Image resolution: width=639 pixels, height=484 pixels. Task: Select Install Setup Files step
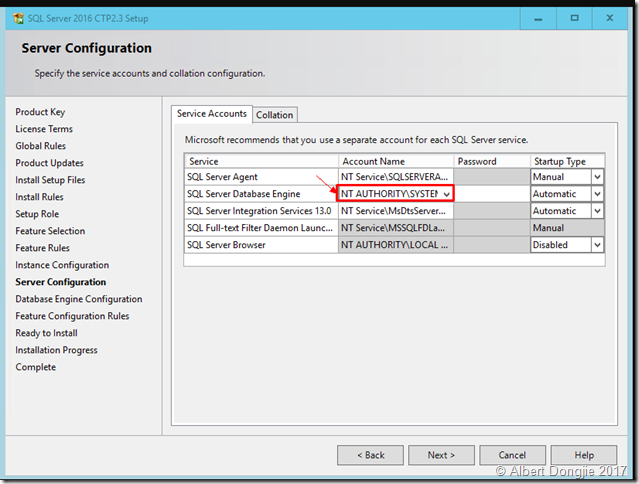coord(50,180)
